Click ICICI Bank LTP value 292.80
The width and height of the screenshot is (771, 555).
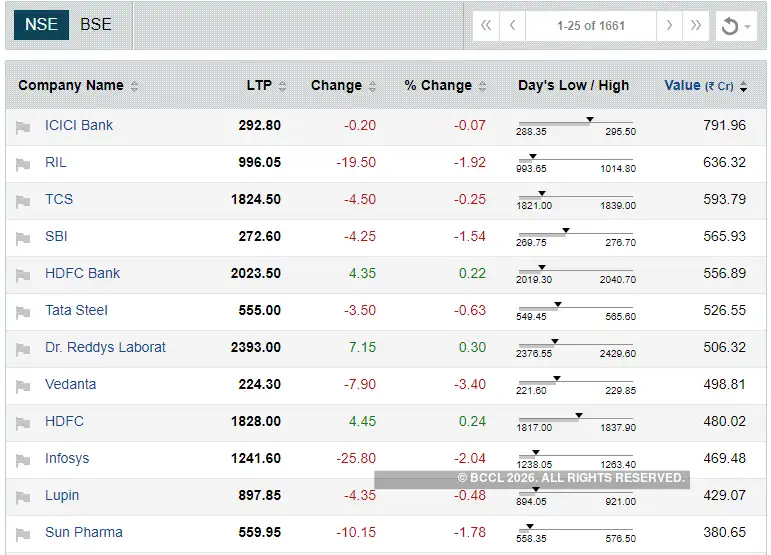[260, 125]
